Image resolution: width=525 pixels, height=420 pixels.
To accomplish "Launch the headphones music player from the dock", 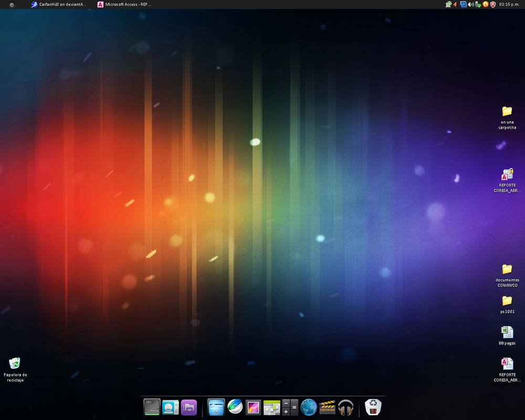I will (x=345, y=407).
